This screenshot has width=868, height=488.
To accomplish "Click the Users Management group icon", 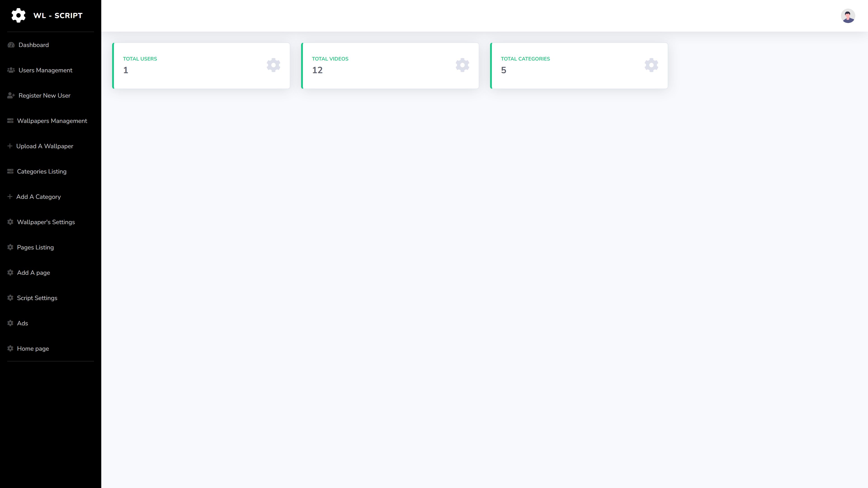I will tap(11, 70).
